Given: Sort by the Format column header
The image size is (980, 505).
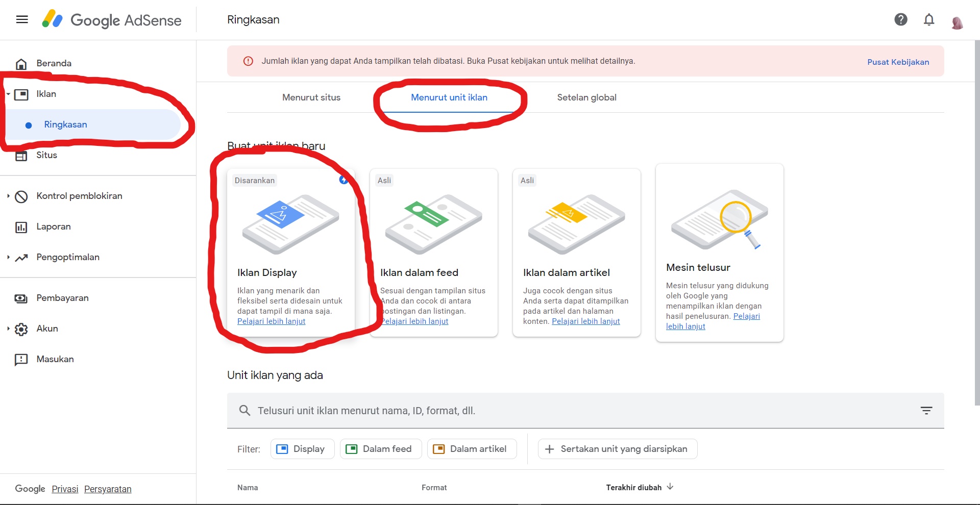Looking at the screenshot, I should pyautogui.click(x=434, y=488).
